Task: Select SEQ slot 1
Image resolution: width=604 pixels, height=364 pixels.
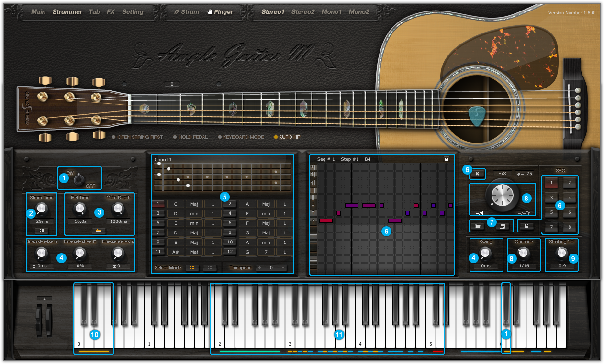Action: pyautogui.click(x=551, y=182)
